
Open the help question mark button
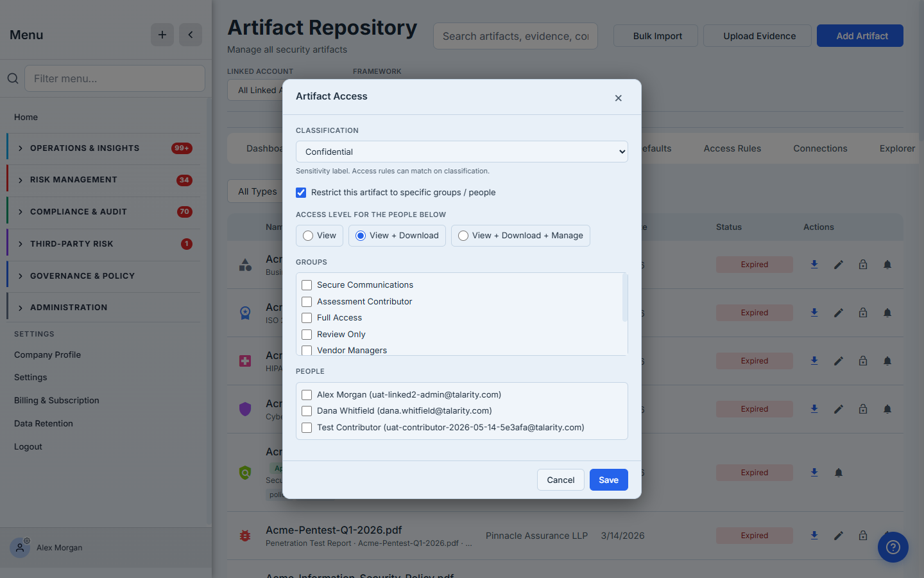click(893, 547)
